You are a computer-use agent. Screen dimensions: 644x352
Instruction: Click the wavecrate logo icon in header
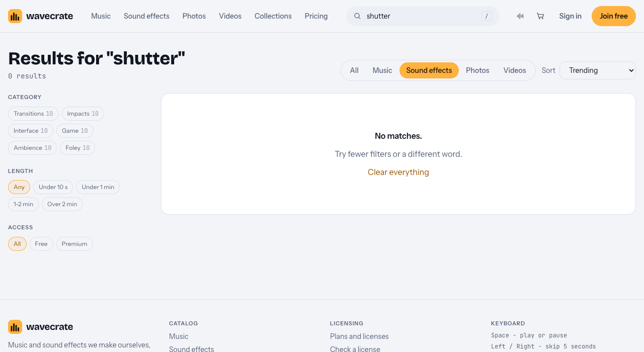pos(15,16)
